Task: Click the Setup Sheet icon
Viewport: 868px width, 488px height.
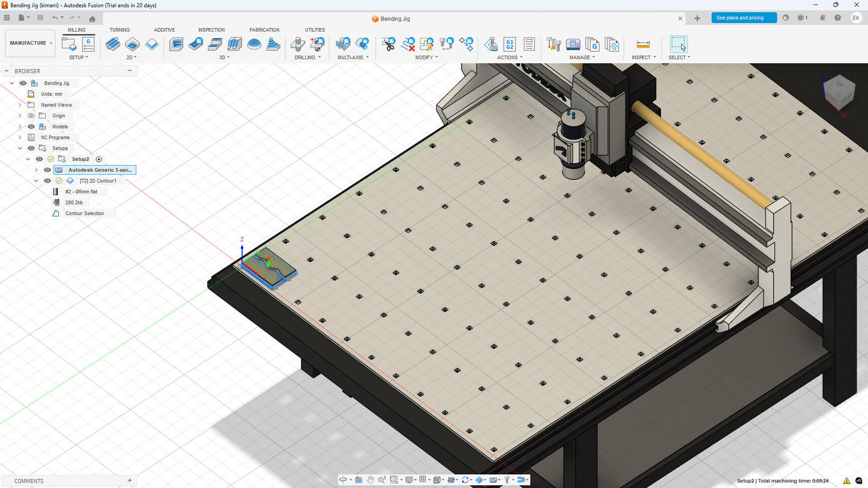Action: tap(529, 44)
